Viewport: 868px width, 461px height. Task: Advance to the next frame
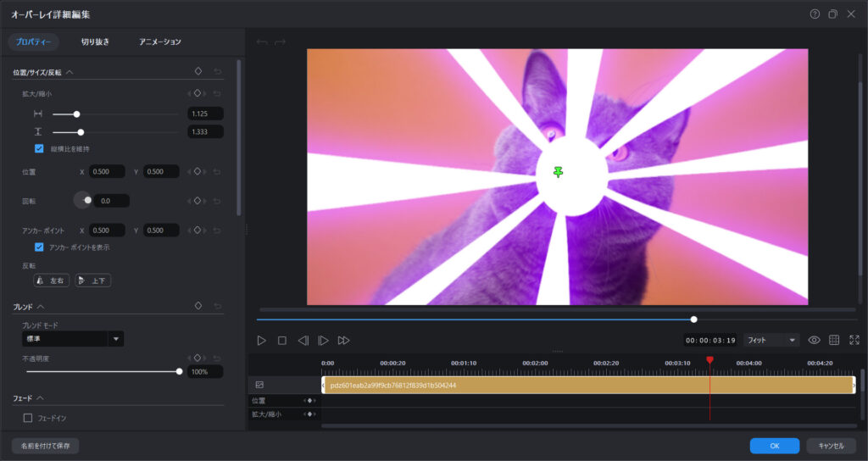click(x=323, y=340)
